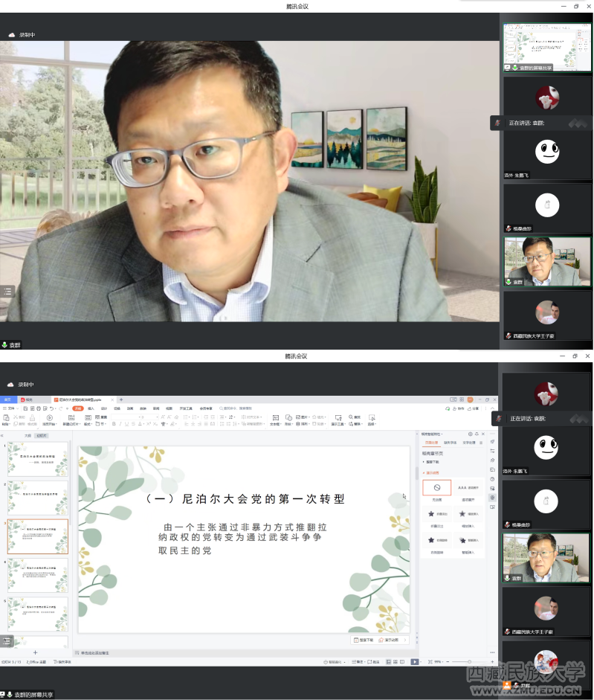
Task: Apply strikethrough formatting
Action: pos(133,424)
